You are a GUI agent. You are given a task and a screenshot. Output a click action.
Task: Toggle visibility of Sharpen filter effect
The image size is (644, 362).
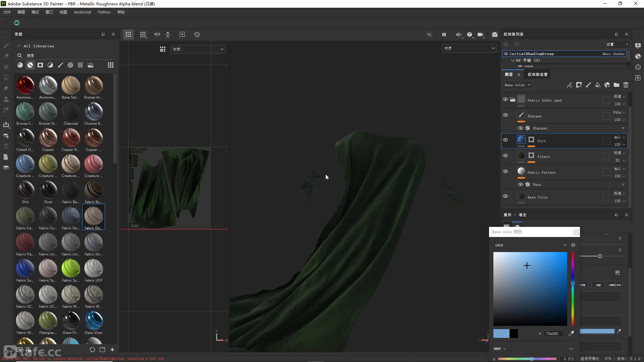520,128
